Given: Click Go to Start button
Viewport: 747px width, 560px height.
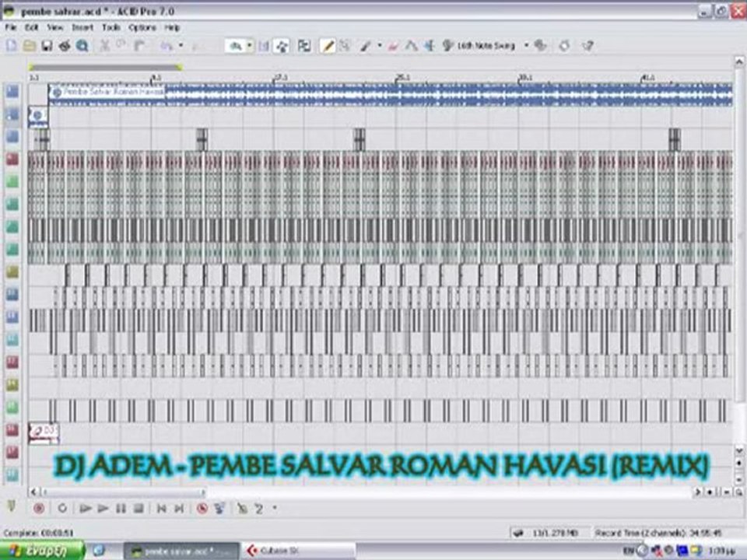Looking at the screenshot, I should click(162, 509).
